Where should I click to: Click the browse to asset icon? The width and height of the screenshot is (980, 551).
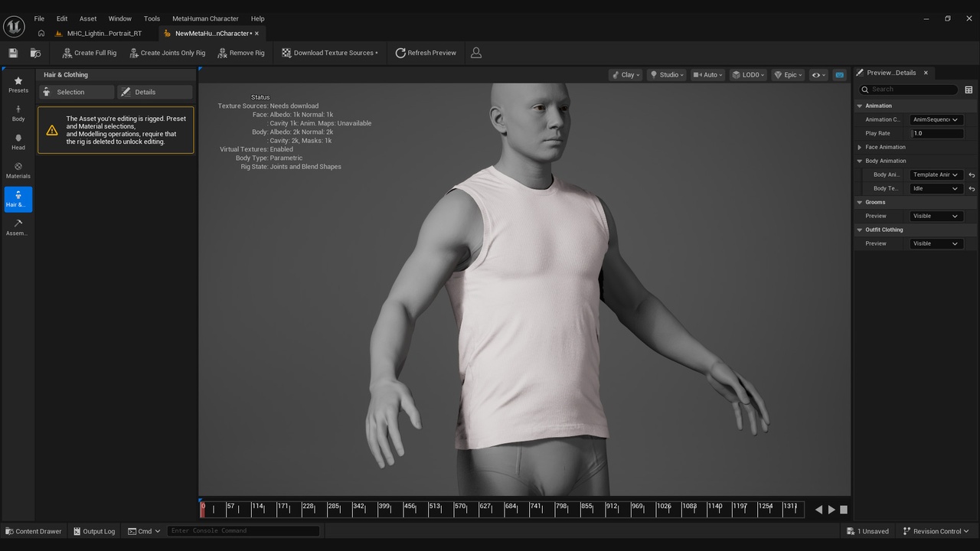[35, 53]
